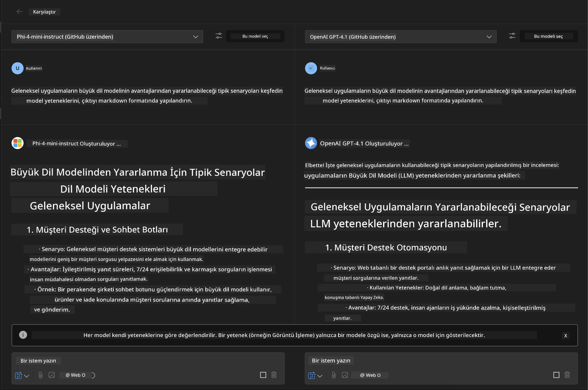Click the 'Geleneksel Uygulamalar' heading
588x390 pixels.
click(x=90, y=206)
